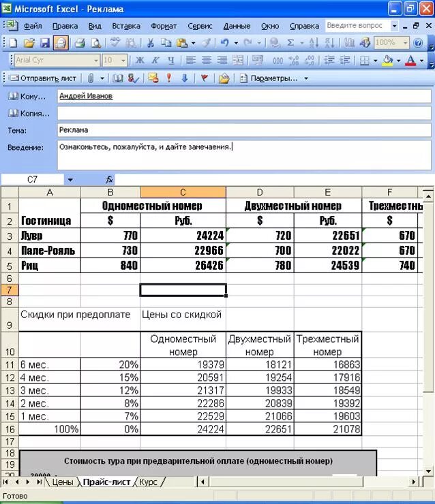
Task: Open the Paste options dropdown arrow
Action: pyautogui.click(x=193, y=43)
